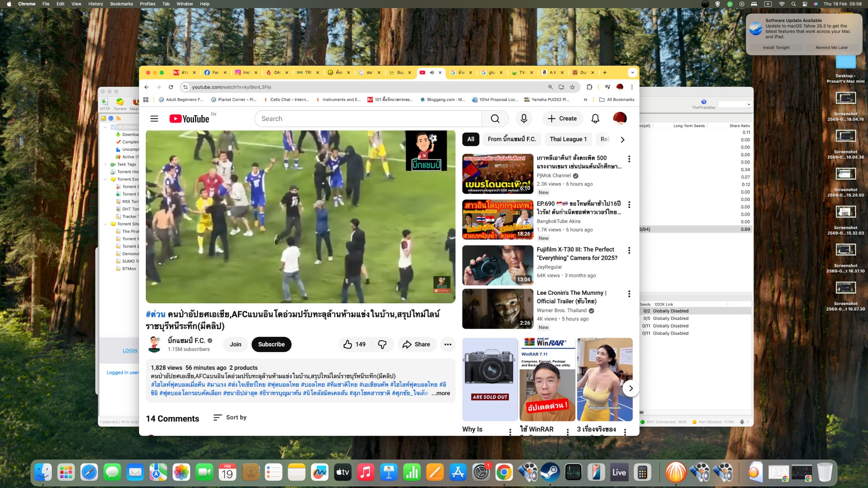The height and width of the screenshot is (488, 868).
Task: Open the YouTube notifications bell
Action: point(595,119)
